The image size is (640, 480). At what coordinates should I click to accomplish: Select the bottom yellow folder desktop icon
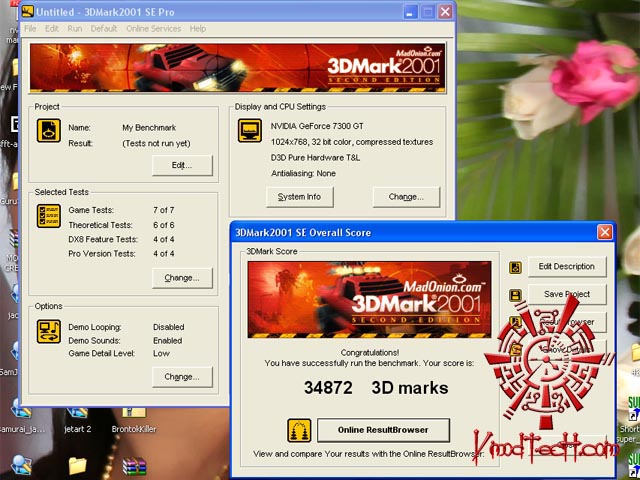pos(77,466)
